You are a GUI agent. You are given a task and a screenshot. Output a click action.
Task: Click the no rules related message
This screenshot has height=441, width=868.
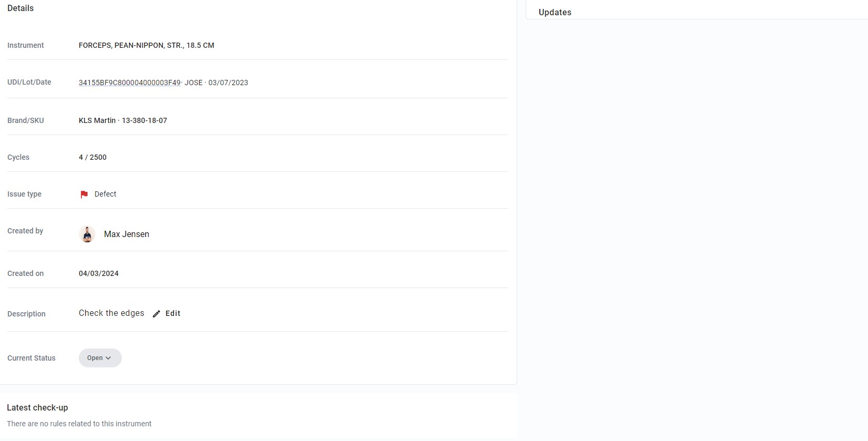click(x=79, y=424)
